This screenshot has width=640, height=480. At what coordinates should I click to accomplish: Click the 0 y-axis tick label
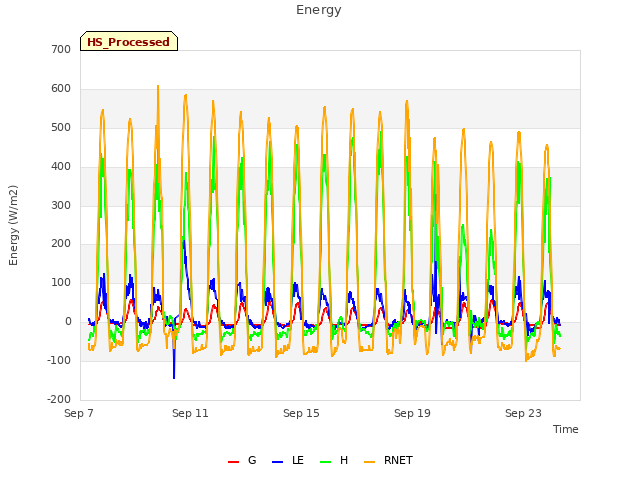[68, 322]
